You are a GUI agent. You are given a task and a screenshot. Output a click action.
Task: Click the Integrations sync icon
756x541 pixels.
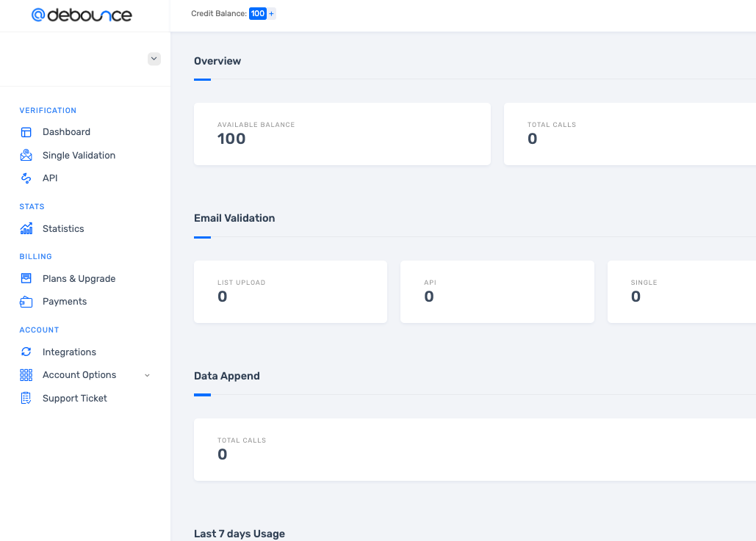coord(26,352)
